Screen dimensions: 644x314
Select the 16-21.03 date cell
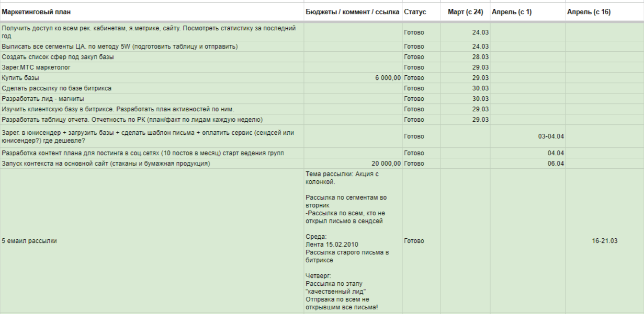coord(603,241)
